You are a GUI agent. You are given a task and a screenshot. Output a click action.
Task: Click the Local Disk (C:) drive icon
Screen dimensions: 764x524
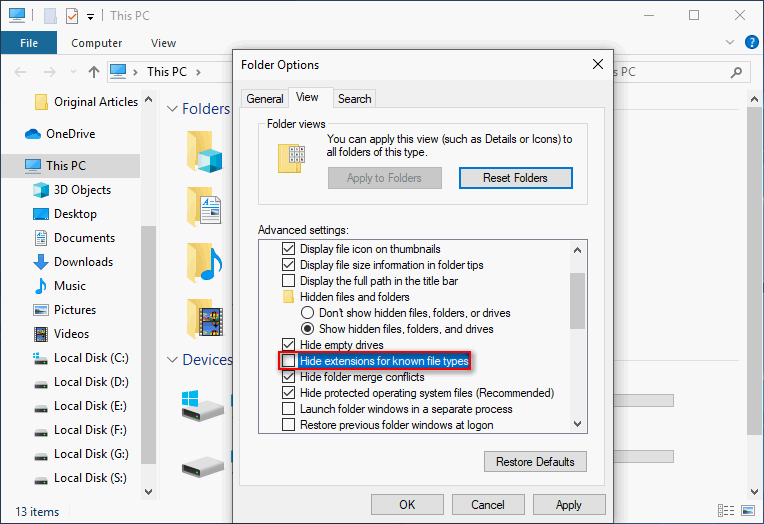(40, 359)
